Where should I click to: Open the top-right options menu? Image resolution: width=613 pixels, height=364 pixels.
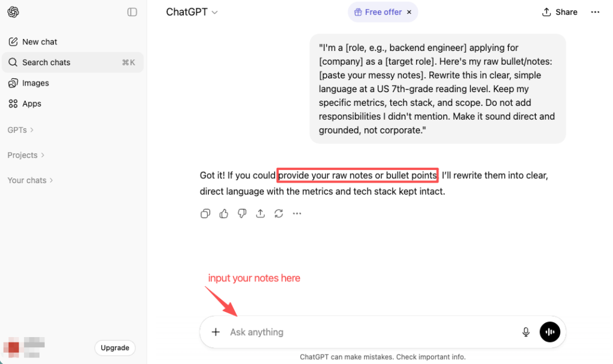point(594,11)
